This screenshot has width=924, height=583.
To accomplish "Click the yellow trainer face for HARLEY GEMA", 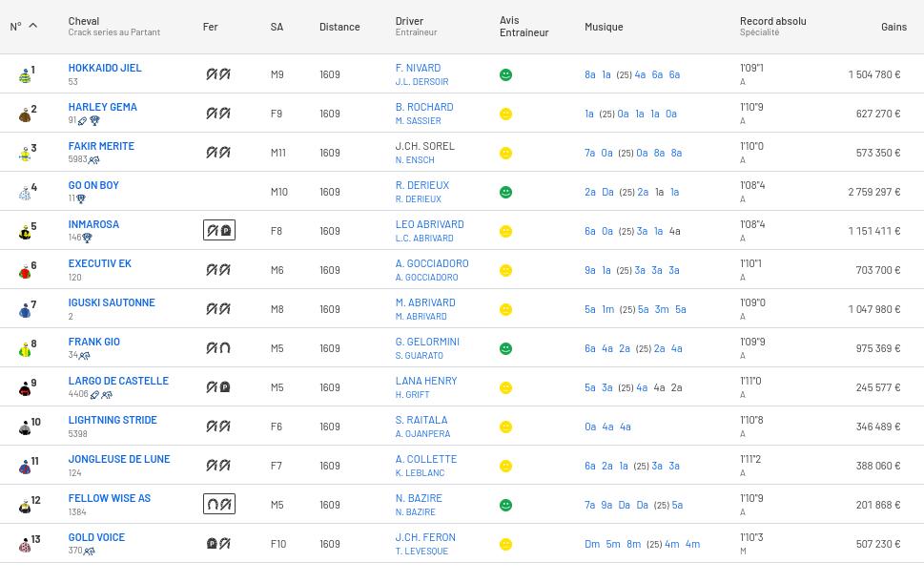I will [506, 115].
